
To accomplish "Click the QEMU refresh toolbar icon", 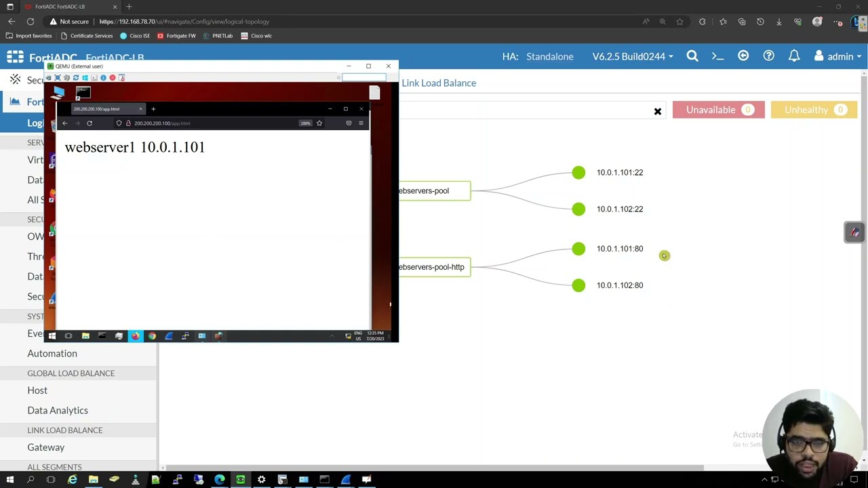I will [x=76, y=78].
